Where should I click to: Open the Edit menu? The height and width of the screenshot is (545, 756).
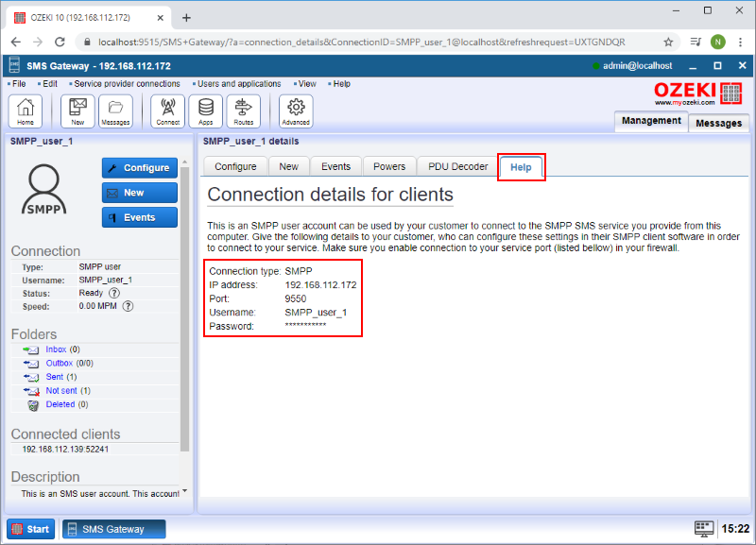click(x=48, y=84)
